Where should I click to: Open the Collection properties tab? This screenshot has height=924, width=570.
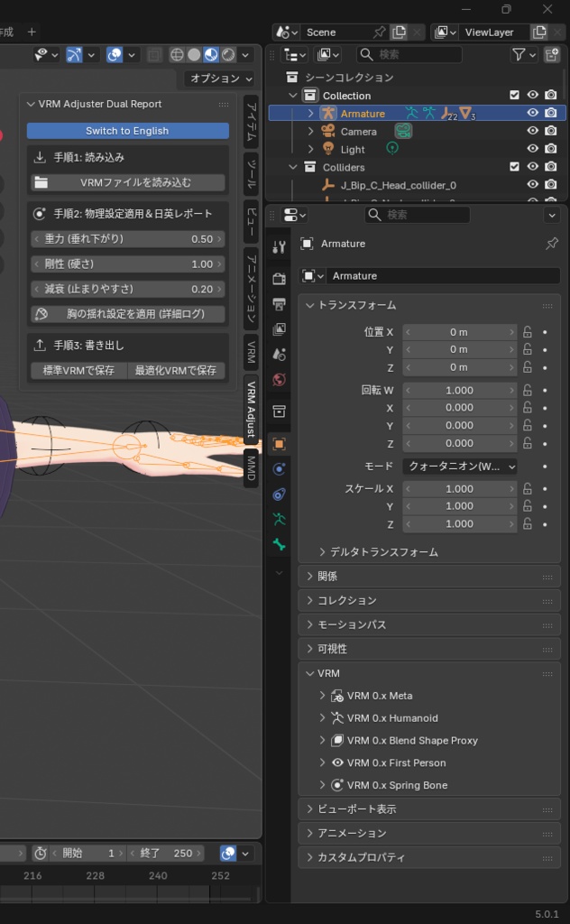pyautogui.click(x=279, y=411)
